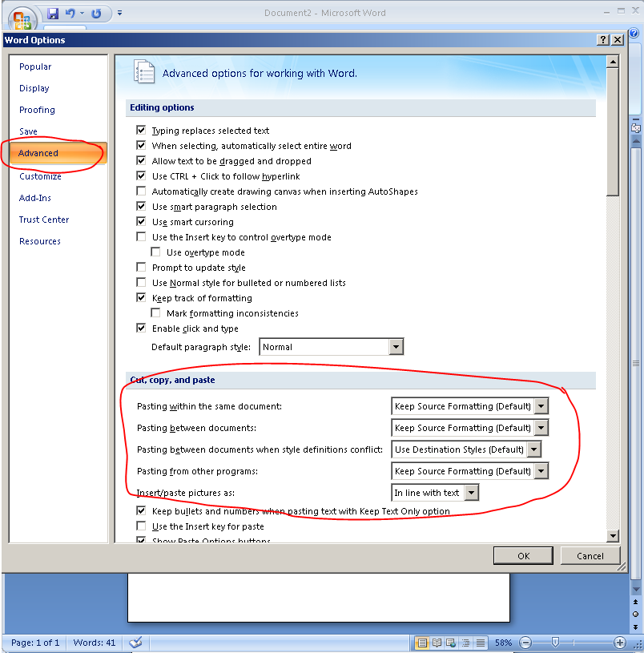Viewport: 644px width, 653px height.
Task: Open Customize Quick Access Toolbar arrow
Action: click(119, 14)
